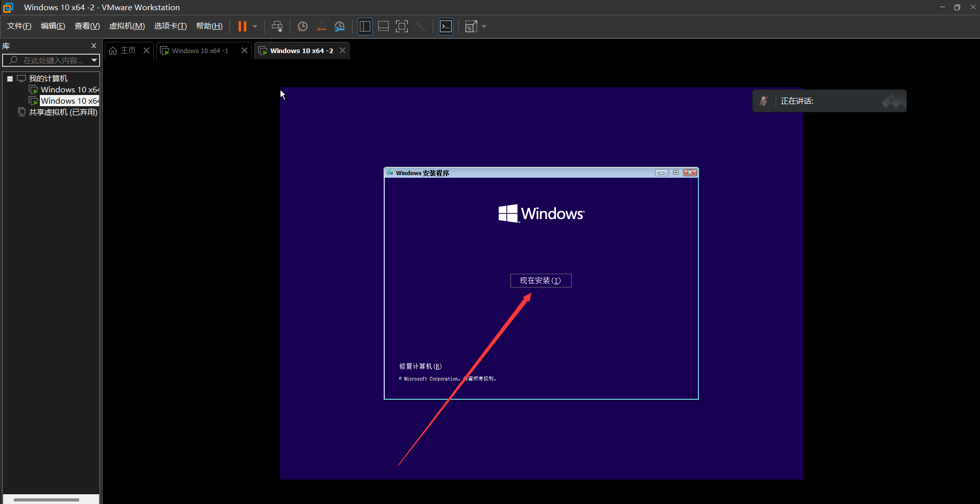Open the stretch display dropdown arrow
980x504 pixels.
click(x=484, y=27)
